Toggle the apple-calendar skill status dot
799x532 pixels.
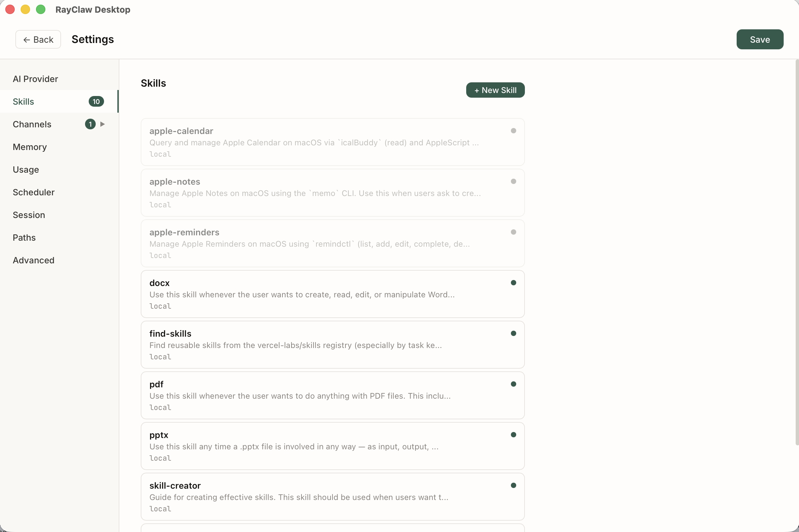[x=513, y=131]
